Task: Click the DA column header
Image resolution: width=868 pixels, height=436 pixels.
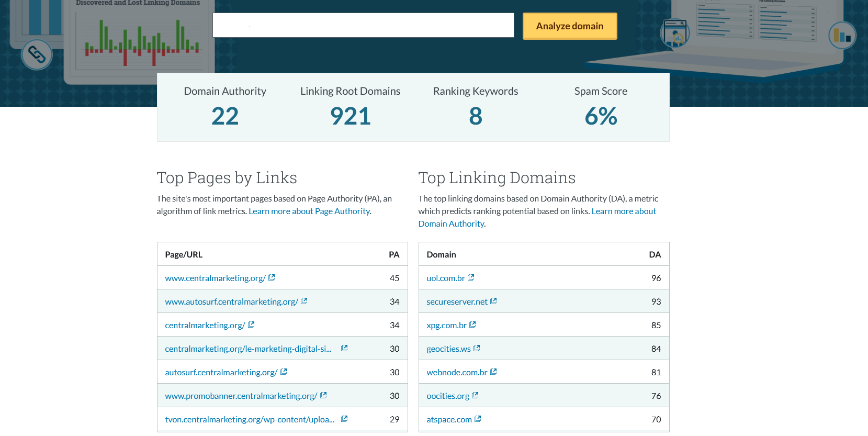Action: click(x=655, y=254)
